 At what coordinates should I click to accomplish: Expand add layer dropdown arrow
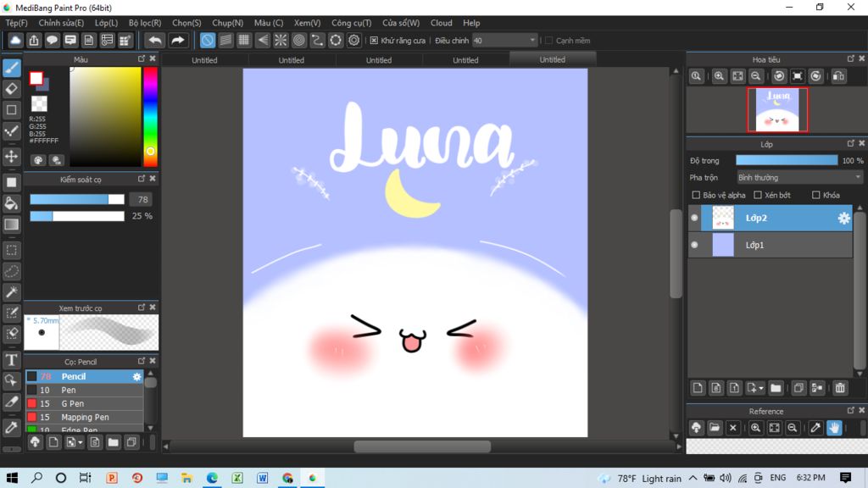pyautogui.click(x=761, y=388)
